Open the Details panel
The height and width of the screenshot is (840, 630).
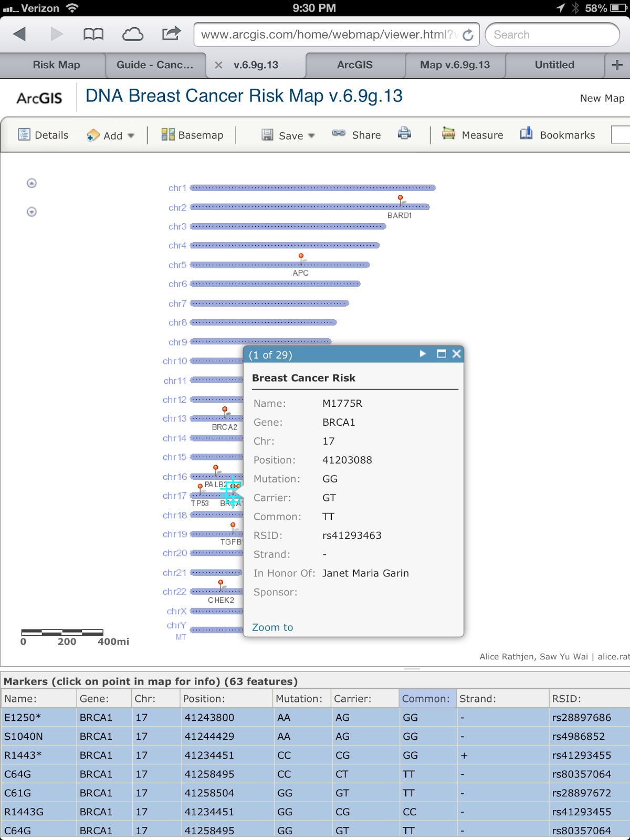44,135
